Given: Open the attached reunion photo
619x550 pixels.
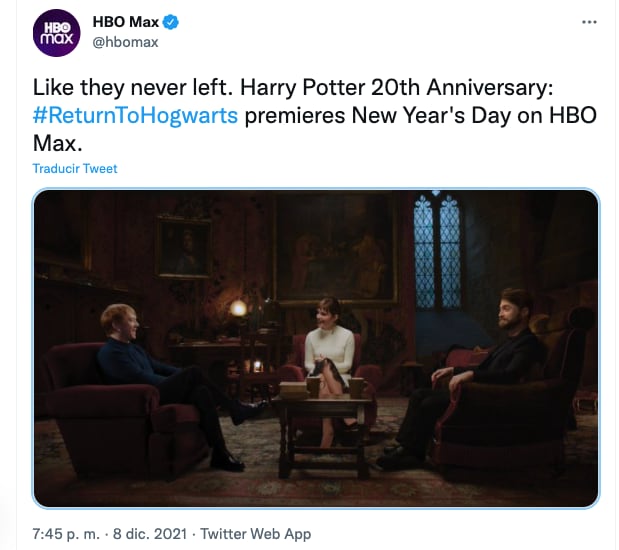Looking at the screenshot, I should click(316, 347).
